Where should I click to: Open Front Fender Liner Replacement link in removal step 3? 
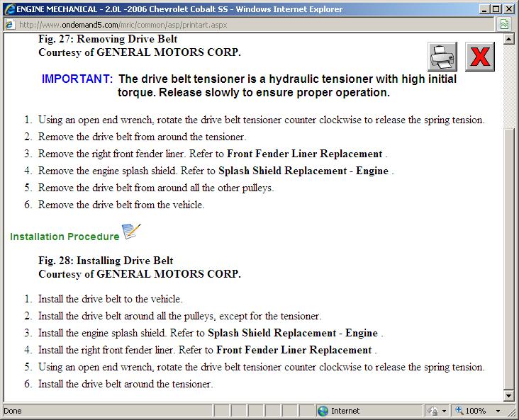pos(304,154)
